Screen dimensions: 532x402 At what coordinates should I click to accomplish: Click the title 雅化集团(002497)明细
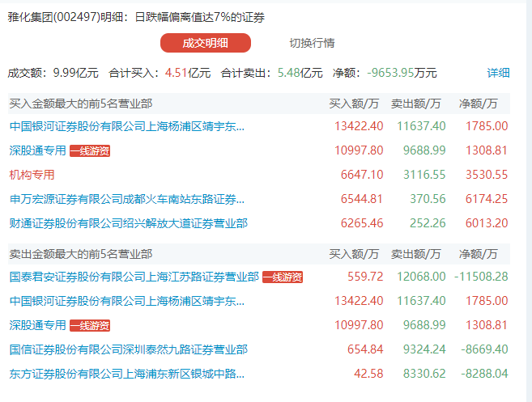click(x=65, y=17)
